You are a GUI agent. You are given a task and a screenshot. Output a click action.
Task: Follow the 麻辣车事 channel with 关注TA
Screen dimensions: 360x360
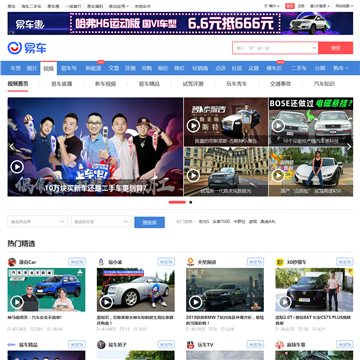point(345,344)
